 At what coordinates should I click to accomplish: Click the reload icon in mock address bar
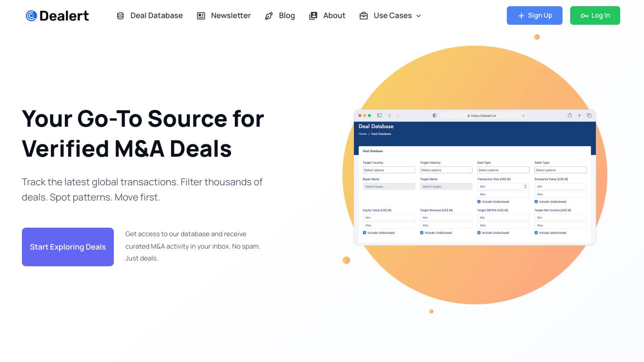tap(523, 115)
